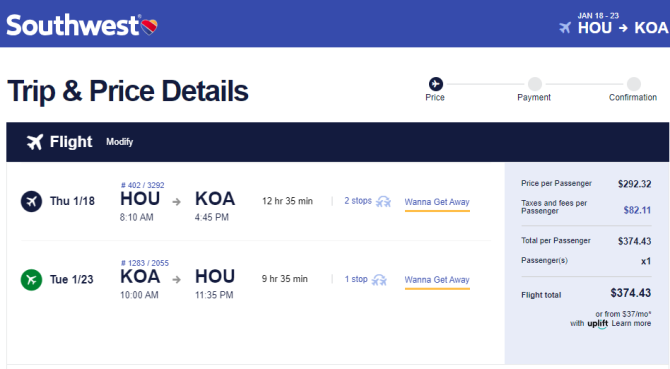670x369 pixels.
Task: Click the Southwest heart logo
Action: click(x=149, y=27)
